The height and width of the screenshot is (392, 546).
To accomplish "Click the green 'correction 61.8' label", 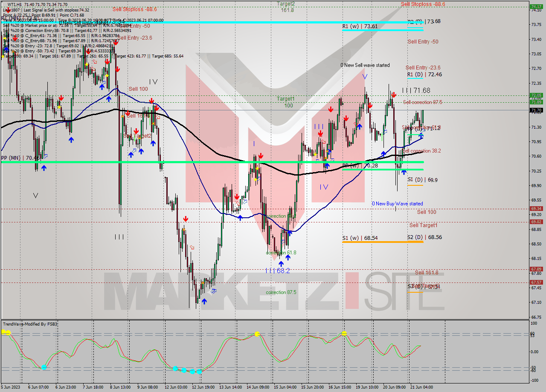I will pyautogui.click(x=281, y=253).
